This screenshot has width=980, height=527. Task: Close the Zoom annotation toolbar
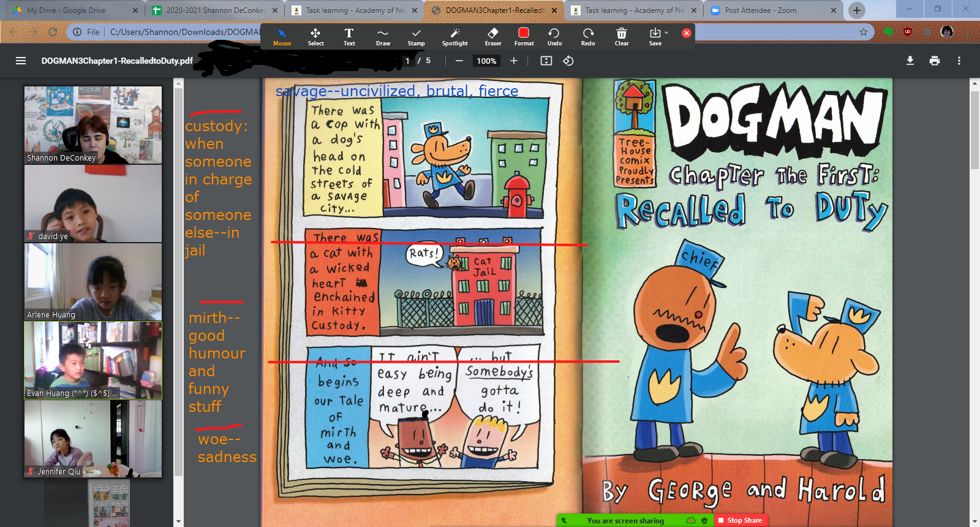[687, 33]
